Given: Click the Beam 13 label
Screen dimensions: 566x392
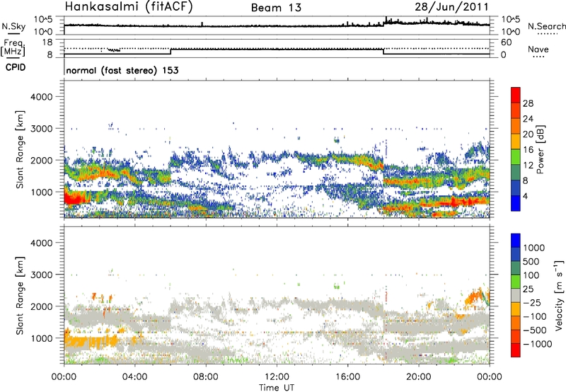Looking at the screenshot, I should pos(276,8).
